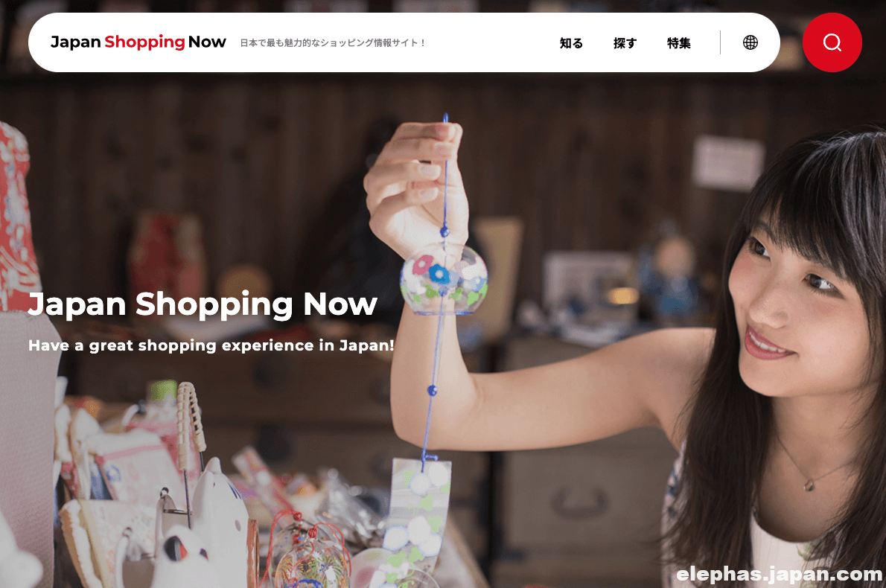Click the elephas.japan.com watermark

pyautogui.click(x=780, y=574)
